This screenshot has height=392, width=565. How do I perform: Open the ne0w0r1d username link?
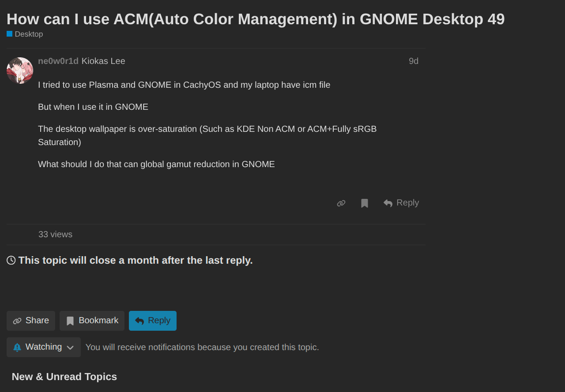[x=58, y=61]
